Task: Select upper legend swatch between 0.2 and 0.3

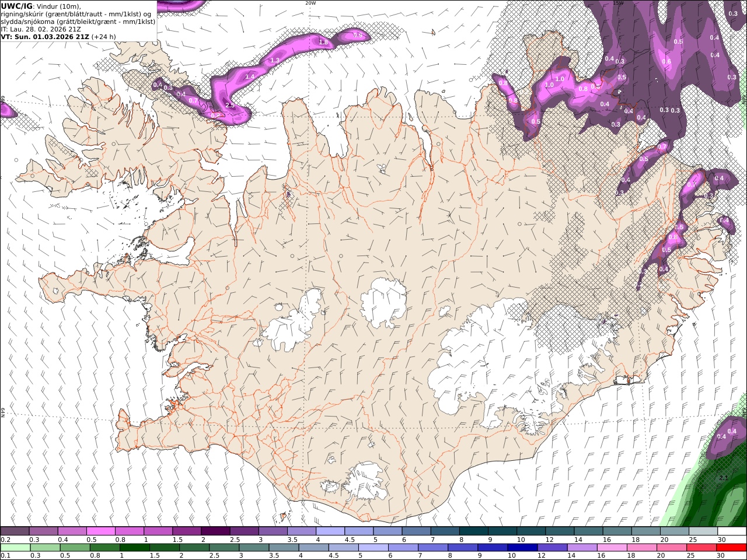Action: point(15,531)
